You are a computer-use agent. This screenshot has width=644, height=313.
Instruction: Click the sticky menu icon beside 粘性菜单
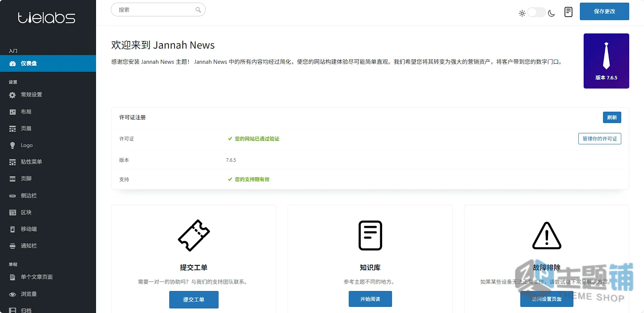(13, 162)
